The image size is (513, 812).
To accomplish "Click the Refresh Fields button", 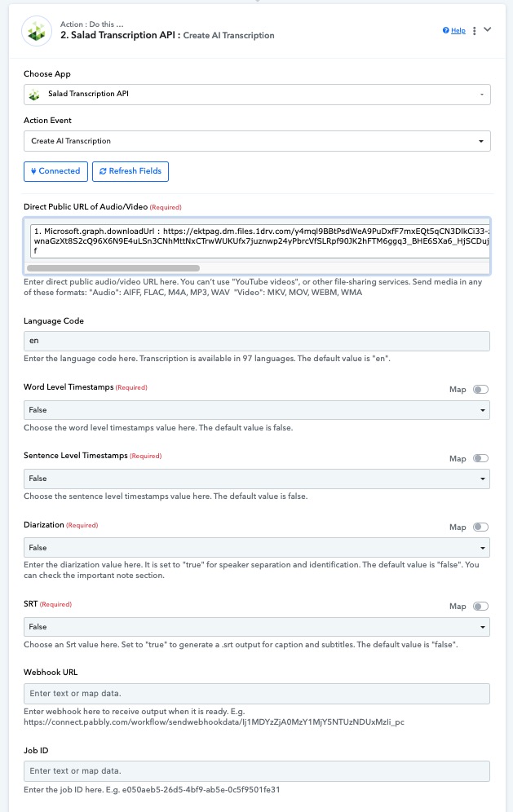I will coord(130,171).
